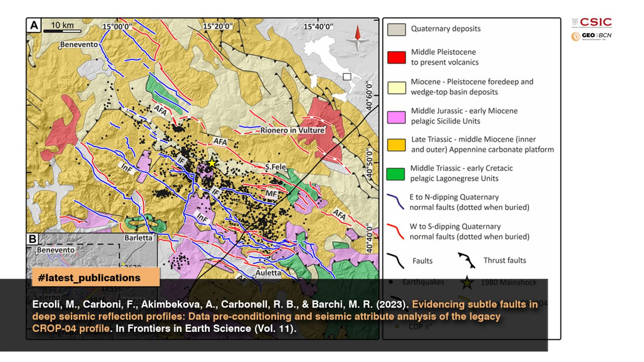Click the S.Fele town label
This screenshot has height=362, width=644.
[275, 167]
